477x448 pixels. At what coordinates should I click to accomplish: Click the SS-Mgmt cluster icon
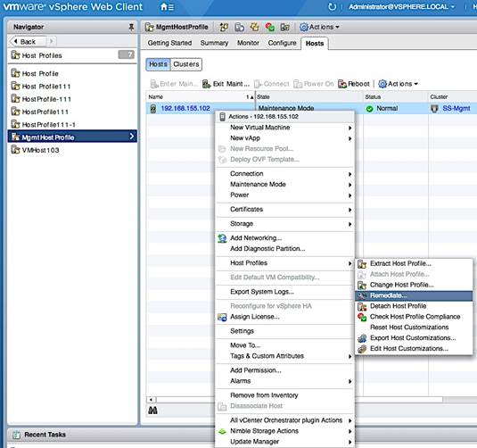coord(434,108)
